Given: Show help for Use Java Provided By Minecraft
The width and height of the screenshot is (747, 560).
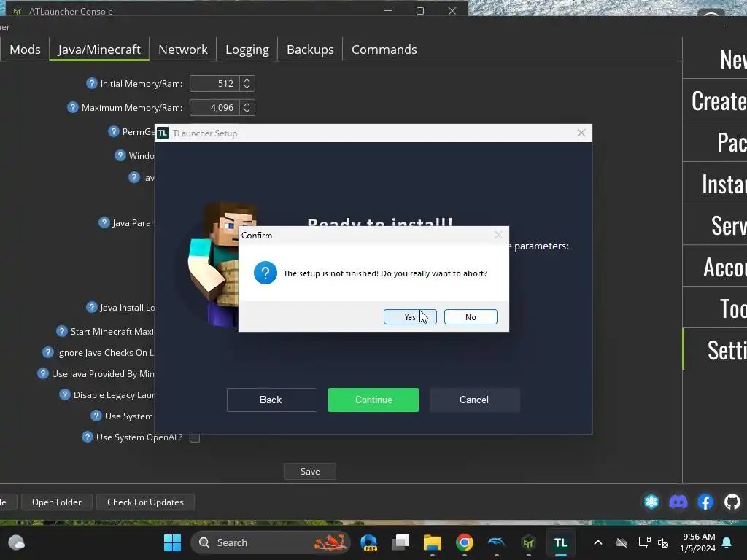Looking at the screenshot, I should point(43,373).
